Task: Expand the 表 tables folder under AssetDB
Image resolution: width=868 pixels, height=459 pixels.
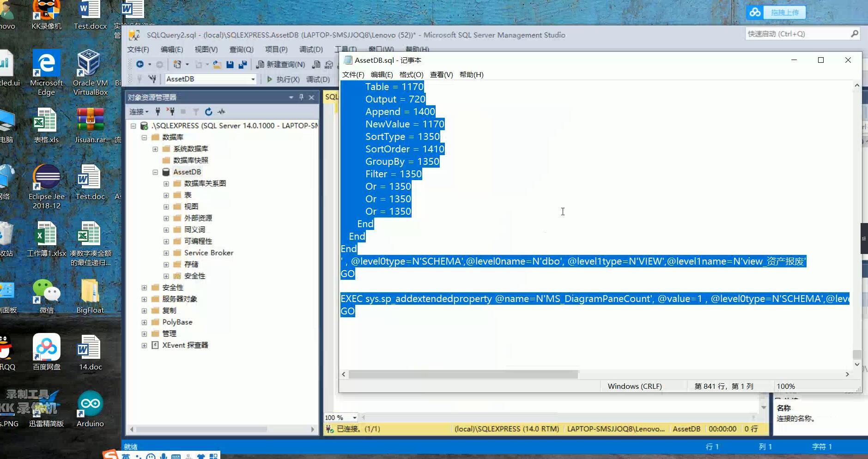Action: click(166, 195)
